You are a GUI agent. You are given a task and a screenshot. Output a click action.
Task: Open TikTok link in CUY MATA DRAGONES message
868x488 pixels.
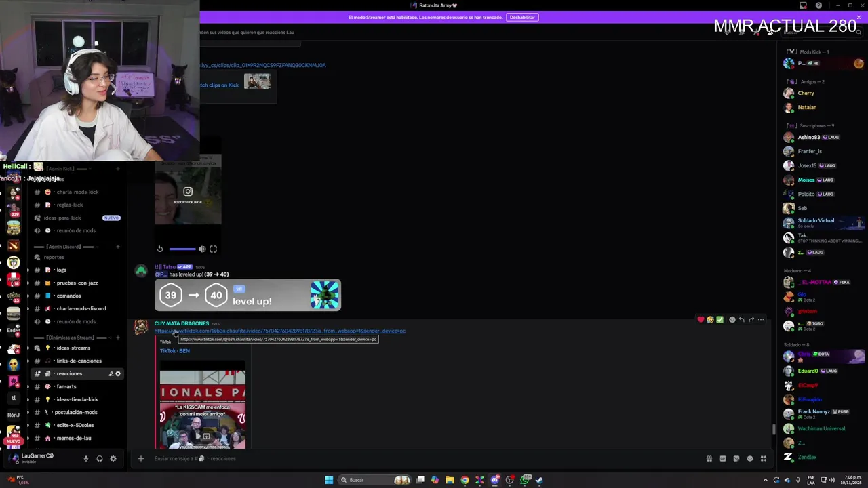pos(280,331)
